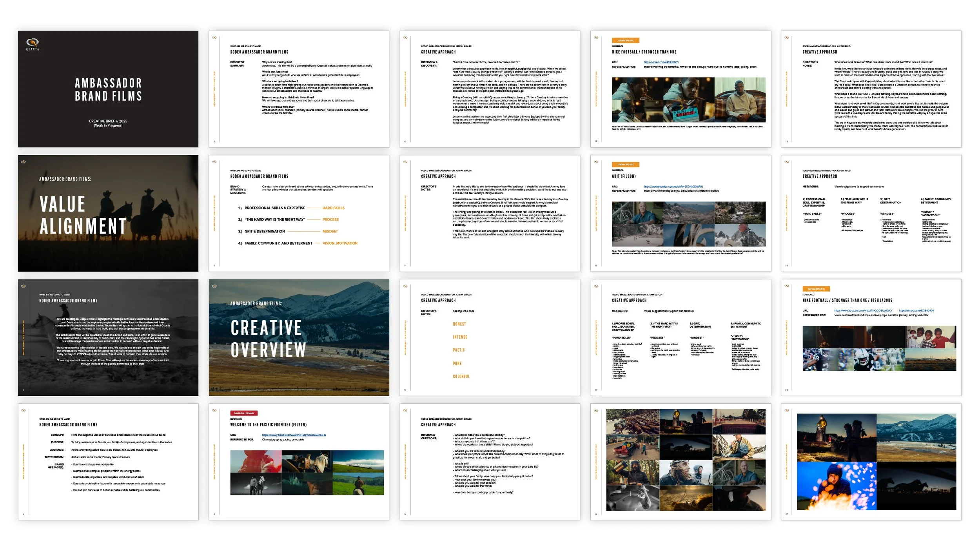Click the logo icon on the Value Alignment slide
This screenshot has height=551, width=980.
click(24, 162)
